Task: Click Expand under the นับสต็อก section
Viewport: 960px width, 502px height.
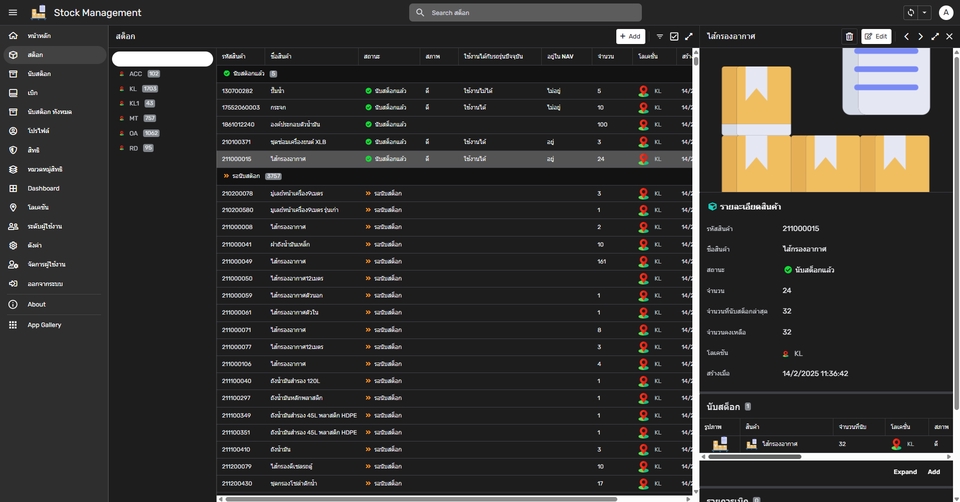Action: point(904,472)
